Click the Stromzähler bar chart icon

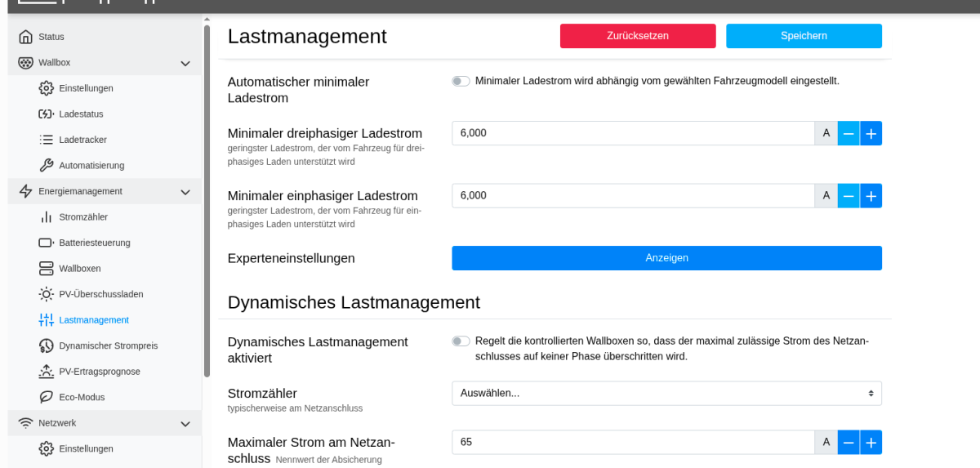point(47,217)
